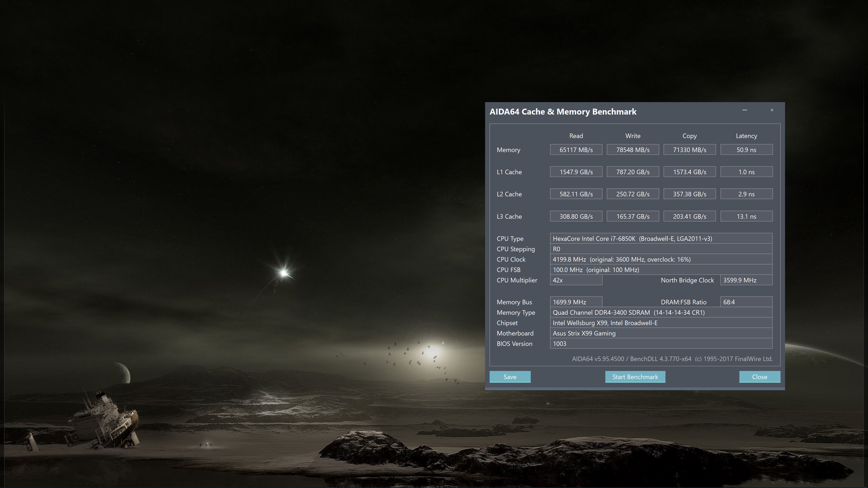Click North Bridge Clock 3599.9 MHz field

[746, 280]
